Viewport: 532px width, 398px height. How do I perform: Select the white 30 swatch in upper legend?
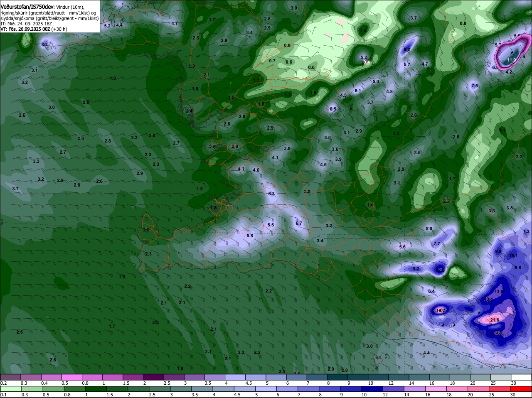click(521, 377)
